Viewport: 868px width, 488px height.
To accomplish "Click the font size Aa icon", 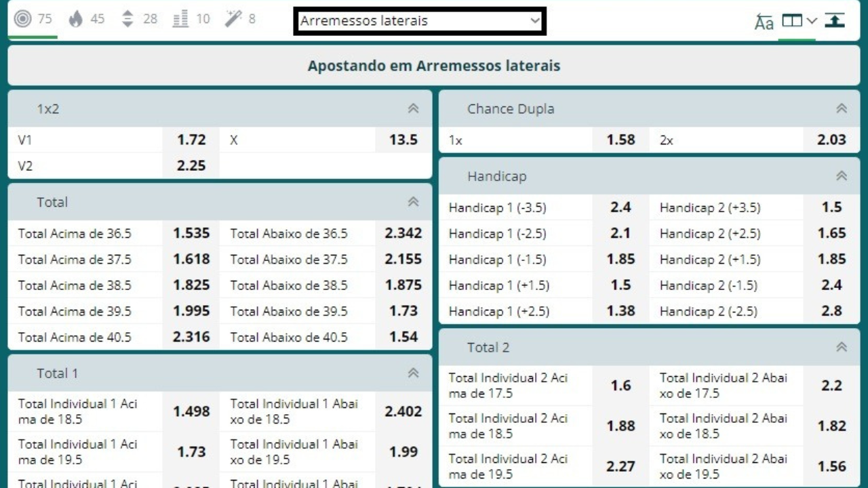I will 764,22.
